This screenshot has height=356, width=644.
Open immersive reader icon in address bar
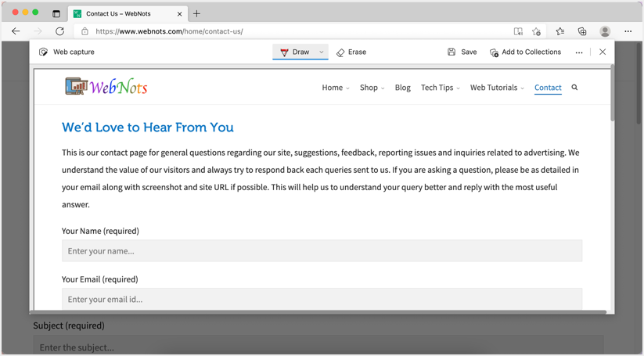tap(517, 31)
